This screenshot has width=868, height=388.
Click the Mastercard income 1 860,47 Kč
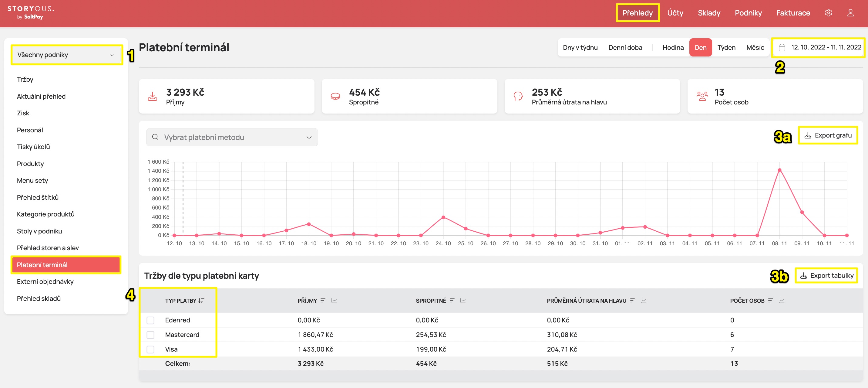[315, 335]
